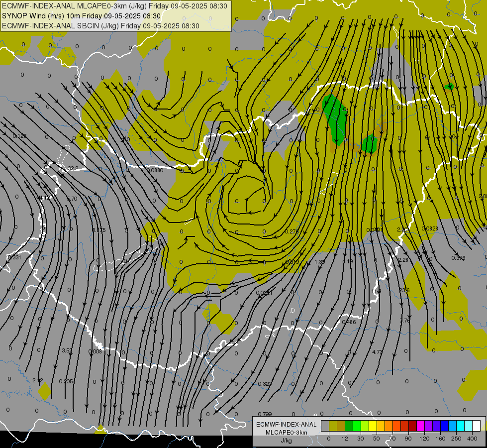Image resolution: width=487 pixels, height=448 pixels.
Task: Click the legend tick label 250
Action: [x=456, y=439]
